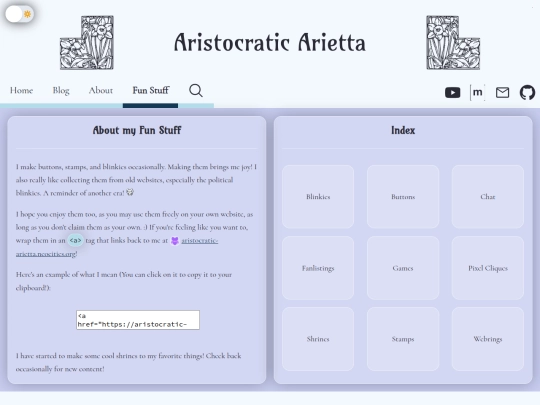Go to the Home nav item

[21, 90]
